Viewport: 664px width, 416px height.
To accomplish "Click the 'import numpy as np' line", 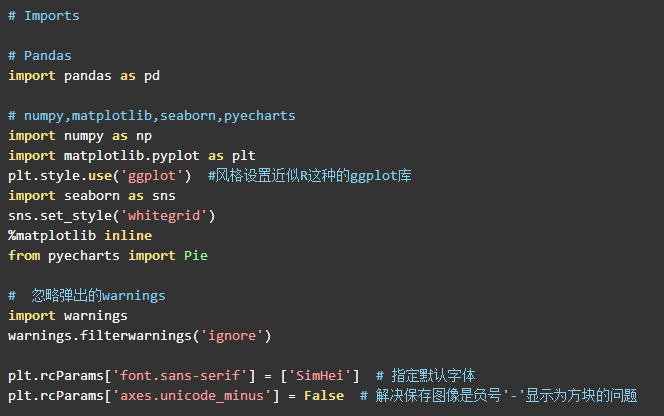I will click(80, 136).
